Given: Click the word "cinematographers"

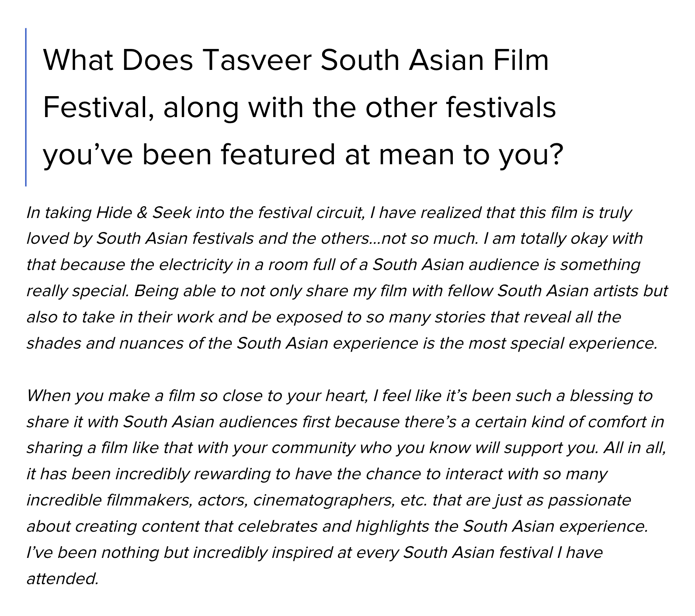Looking at the screenshot, I should [x=323, y=500].
